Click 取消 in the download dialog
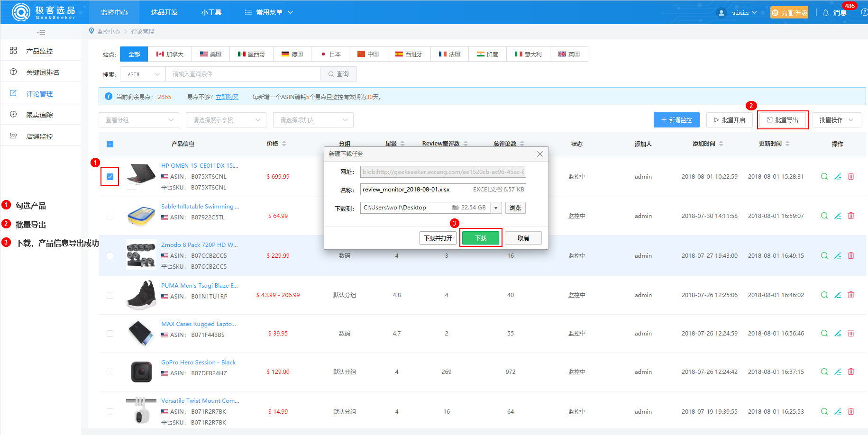Viewport: 868px width, 435px height. pos(523,238)
